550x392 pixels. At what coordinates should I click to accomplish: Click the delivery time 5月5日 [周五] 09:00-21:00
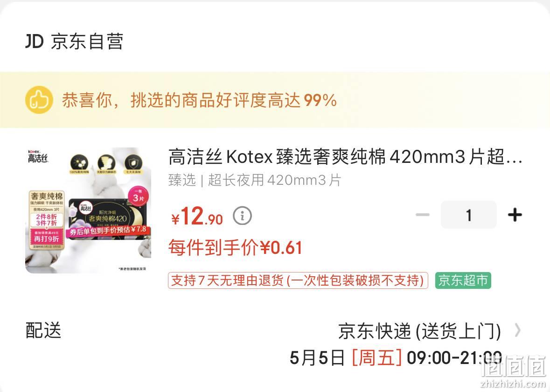[396, 358]
